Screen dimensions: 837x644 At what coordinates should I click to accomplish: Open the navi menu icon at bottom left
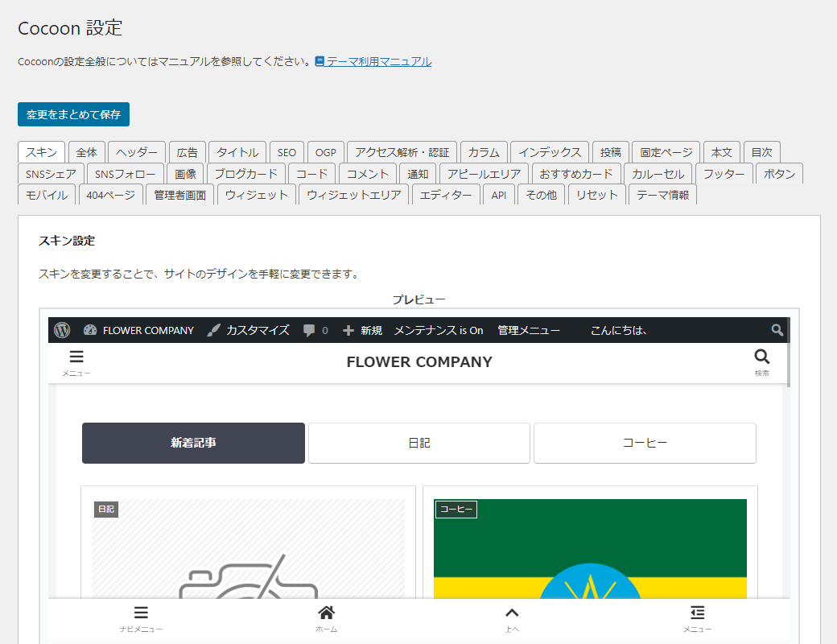[x=141, y=613]
